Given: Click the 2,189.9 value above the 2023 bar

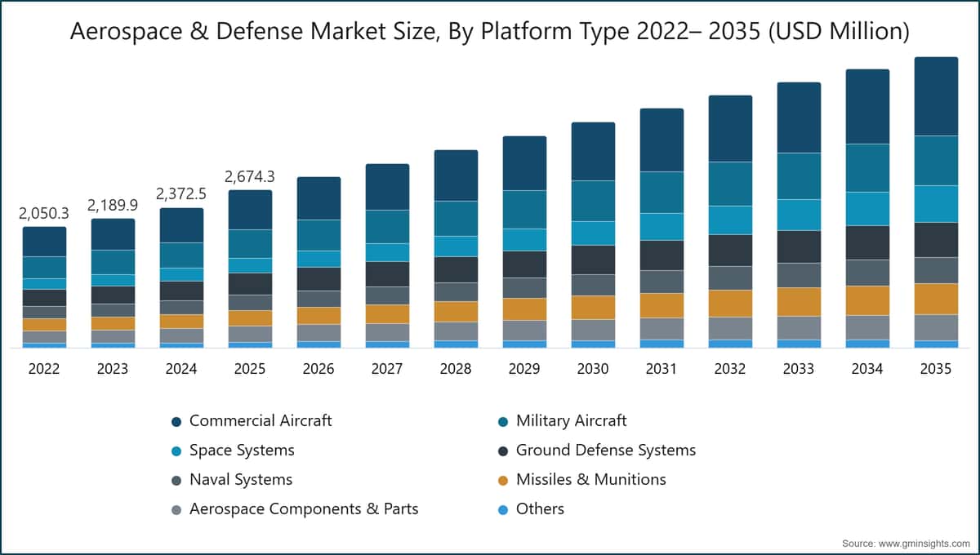Looking at the screenshot, I should point(113,205).
